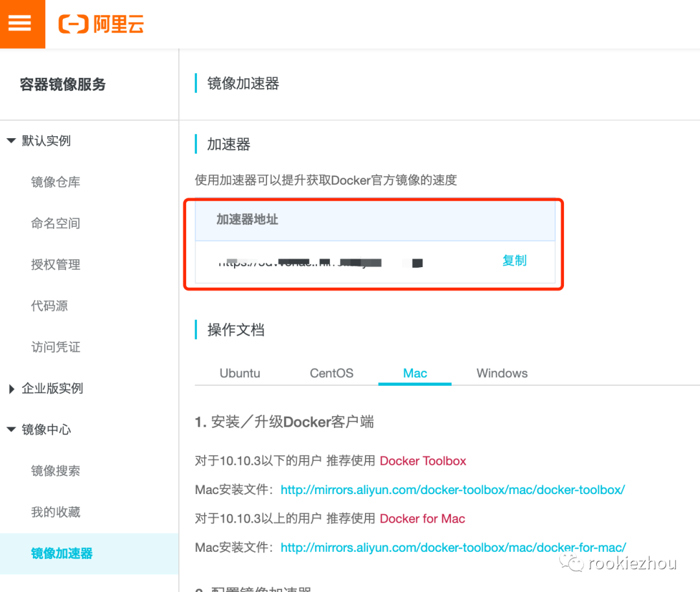Open 镜像仓库 in sidebar
Image resolution: width=700 pixels, height=592 pixels.
point(56,182)
